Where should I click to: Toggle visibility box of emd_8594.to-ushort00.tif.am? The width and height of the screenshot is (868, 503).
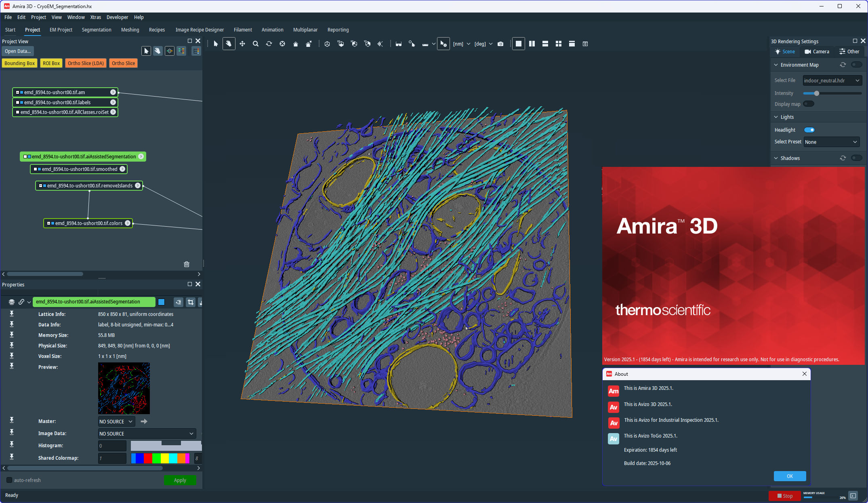point(17,93)
